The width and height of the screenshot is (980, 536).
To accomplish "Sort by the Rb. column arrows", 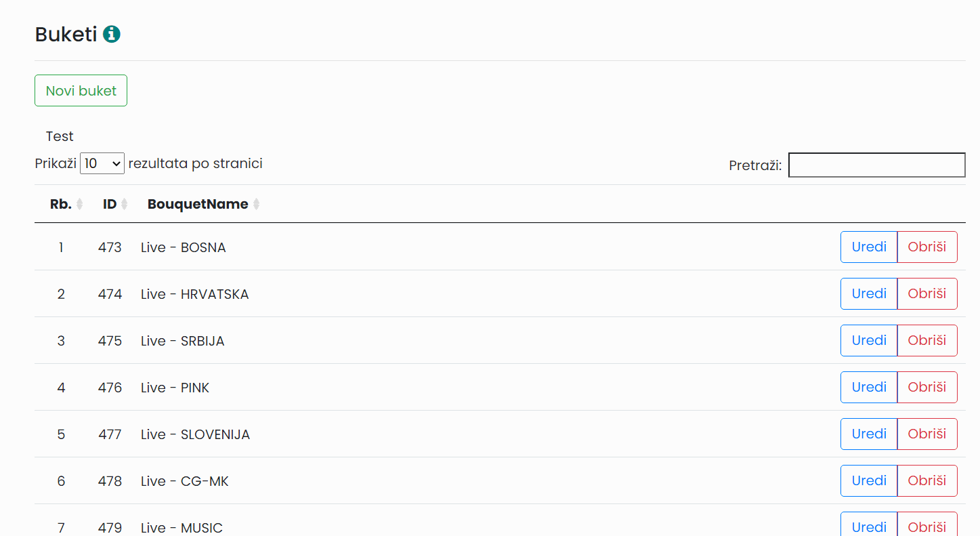I will point(80,204).
